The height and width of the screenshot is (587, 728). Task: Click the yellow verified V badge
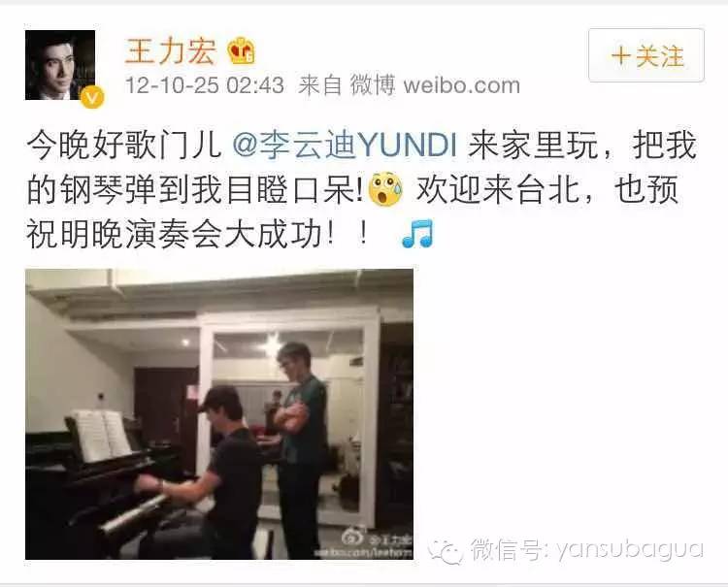(92, 97)
